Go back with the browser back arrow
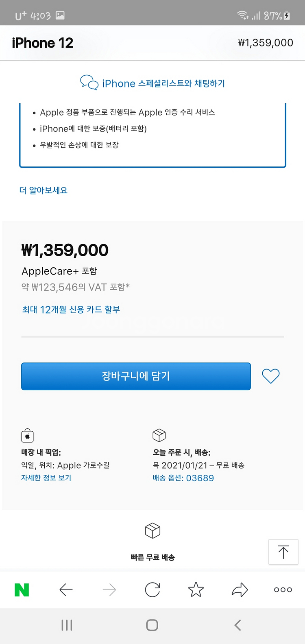 pos(66,589)
